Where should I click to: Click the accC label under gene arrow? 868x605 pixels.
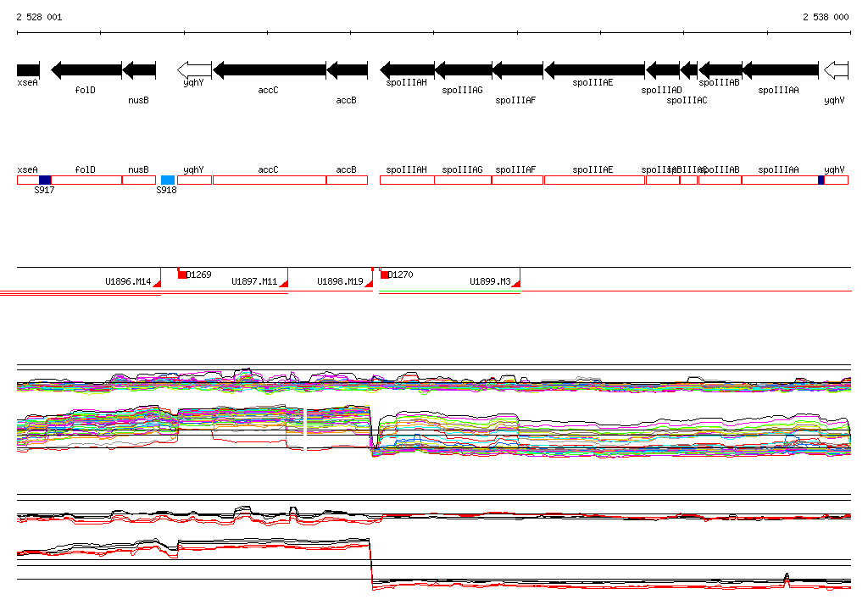268,90
